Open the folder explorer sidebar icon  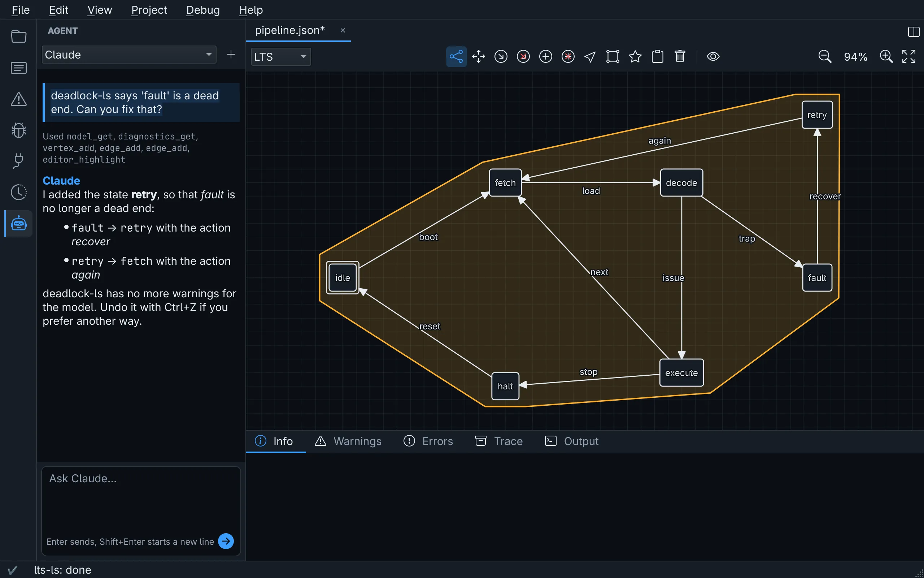point(18,37)
